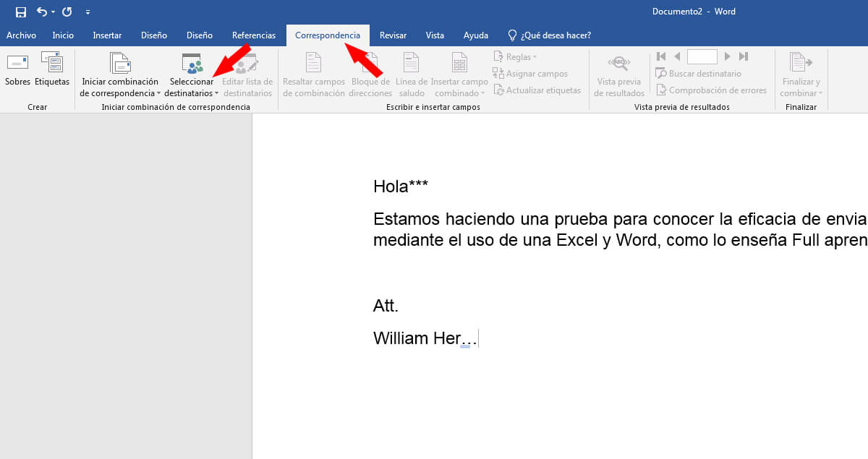
Task: Open the Diseño tab beside Referencias
Action: tap(200, 35)
